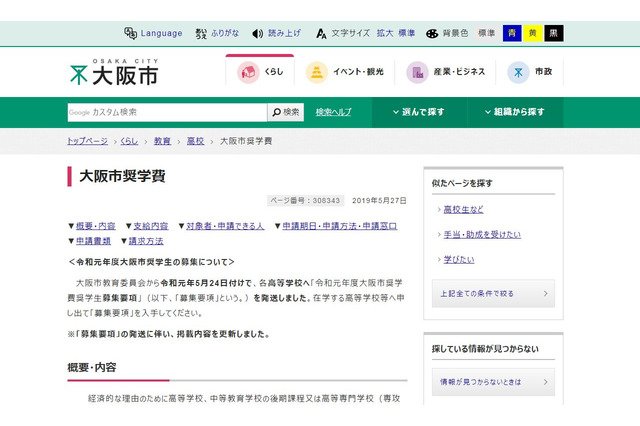Reset text size with 標準 next to 拡大
Screen dimensions: 640x426
pos(407,33)
